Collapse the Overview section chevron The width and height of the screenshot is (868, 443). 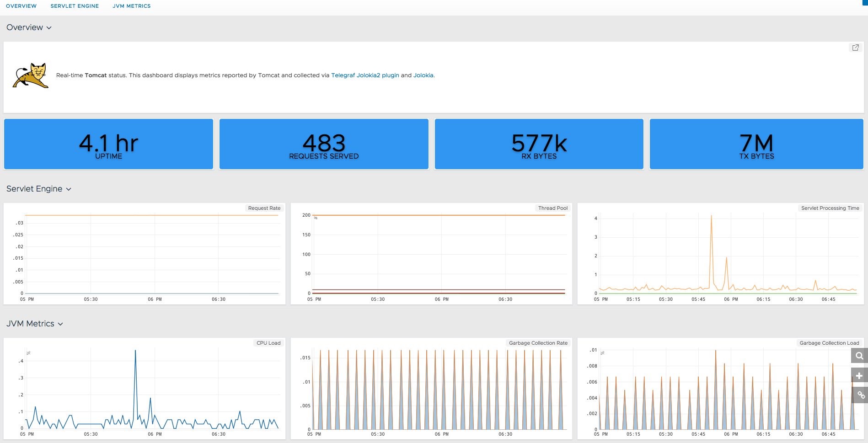click(x=49, y=28)
